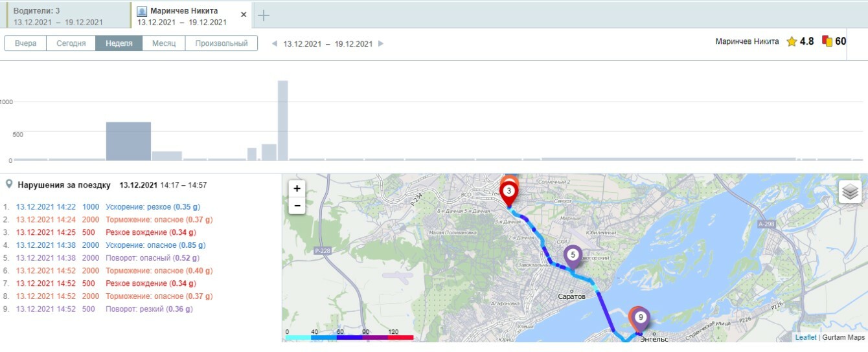
Task: Click the date range 13.12.2021 – 19.12.2021 text
Action: click(328, 44)
